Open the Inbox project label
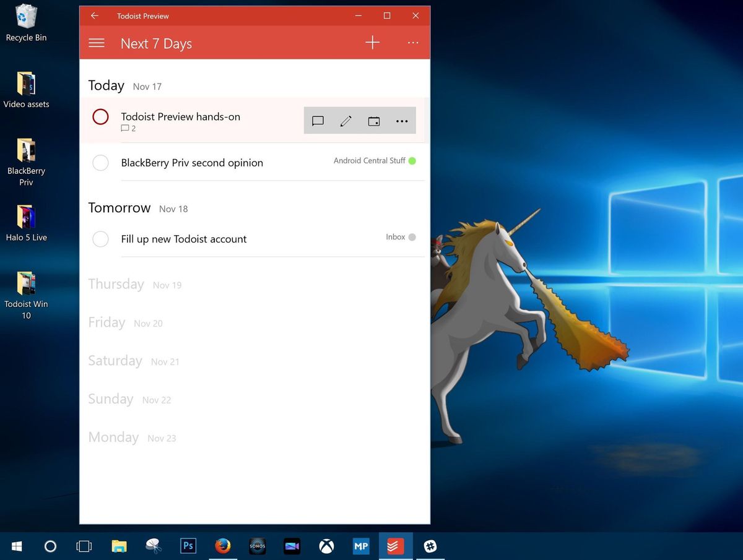 (395, 236)
